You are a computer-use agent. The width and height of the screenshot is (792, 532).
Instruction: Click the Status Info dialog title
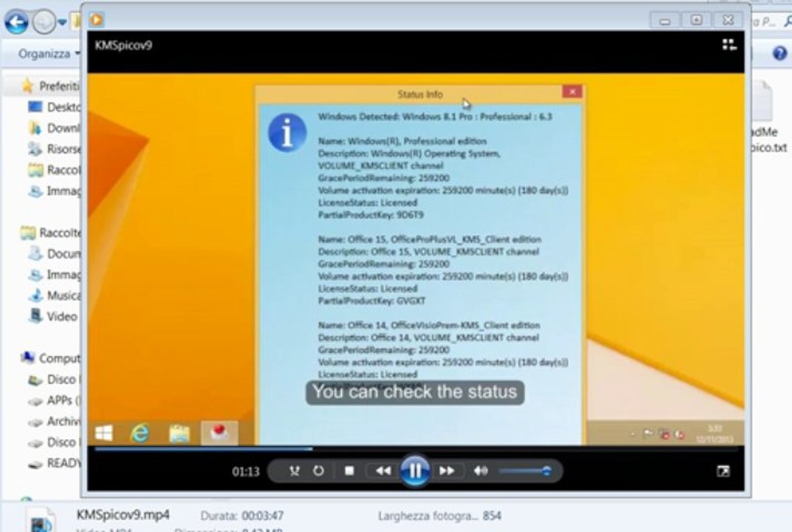click(420, 95)
